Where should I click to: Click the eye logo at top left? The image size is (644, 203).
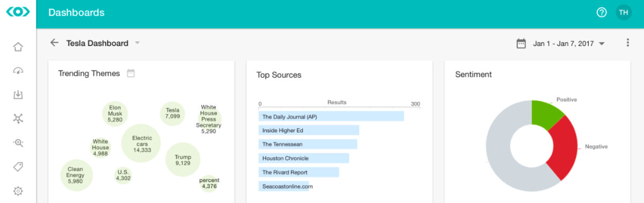pyautogui.click(x=18, y=12)
